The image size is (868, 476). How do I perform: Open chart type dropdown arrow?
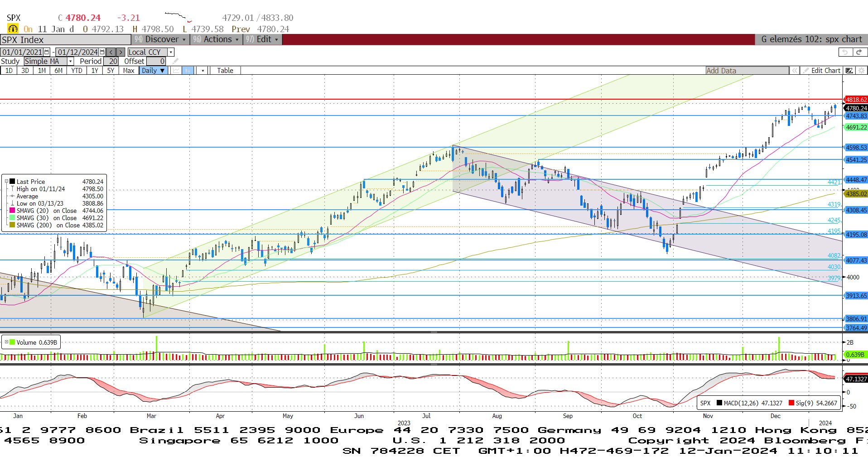click(203, 70)
